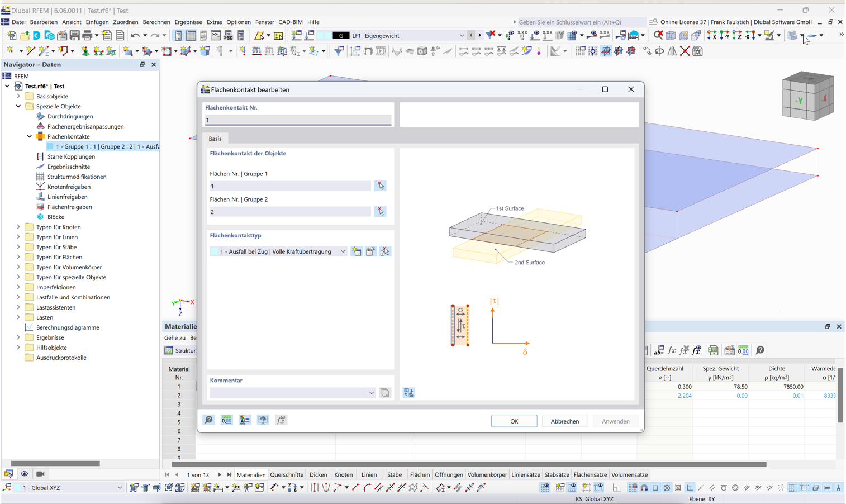Apply changes using the Anwenden button
This screenshot has width=846, height=504.
pyautogui.click(x=615, y=421)
